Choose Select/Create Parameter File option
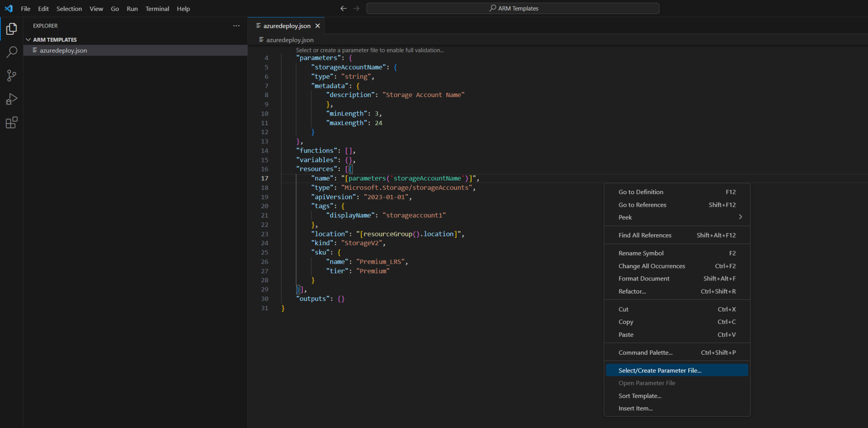Screen dimensions: 868x428 point(659,370)
